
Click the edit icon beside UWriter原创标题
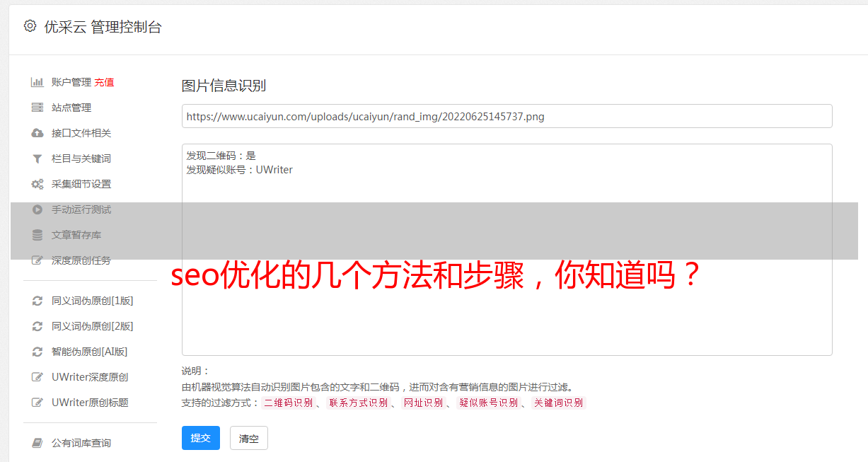tap(37, 403)
